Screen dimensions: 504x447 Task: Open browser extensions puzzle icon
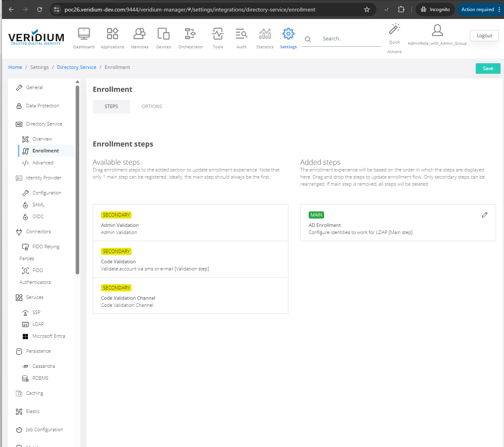pyautogui.click(x=401, y=10)
